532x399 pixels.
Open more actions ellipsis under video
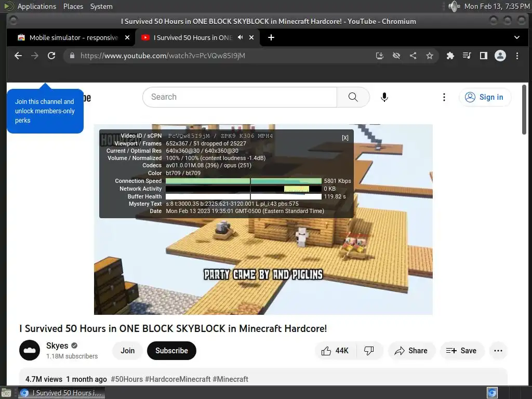[x=498, y=351]
